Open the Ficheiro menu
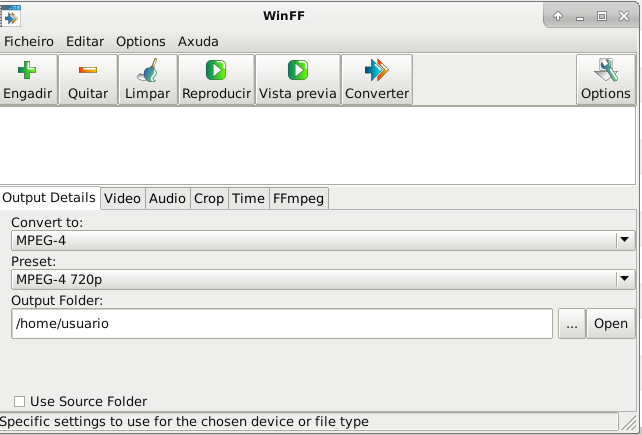This screenshot has width=642, height=435. 29,42
